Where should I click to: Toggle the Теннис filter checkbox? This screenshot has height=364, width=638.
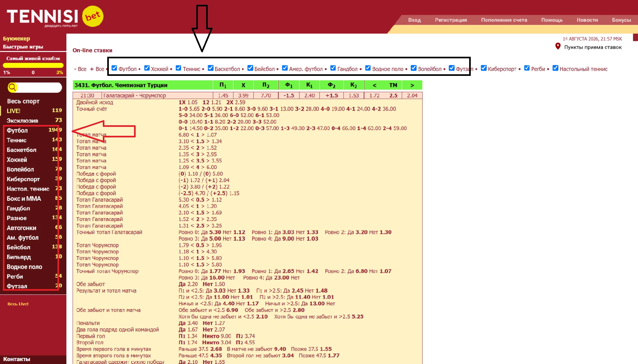(178, 68)
